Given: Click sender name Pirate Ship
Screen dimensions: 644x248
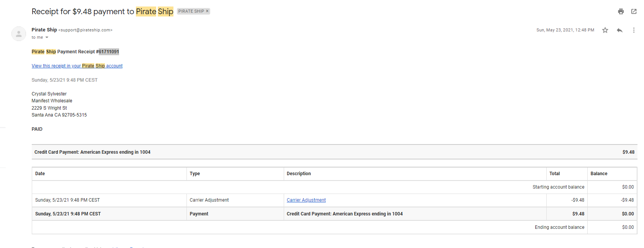Looking at the screenshot, I should tap(44, 30).
